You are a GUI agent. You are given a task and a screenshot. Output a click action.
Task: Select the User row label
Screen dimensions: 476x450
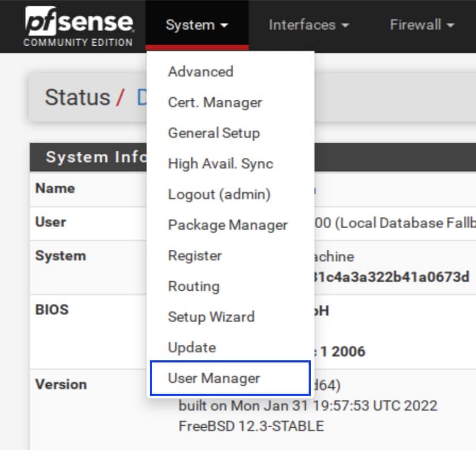tap(50, 222)
